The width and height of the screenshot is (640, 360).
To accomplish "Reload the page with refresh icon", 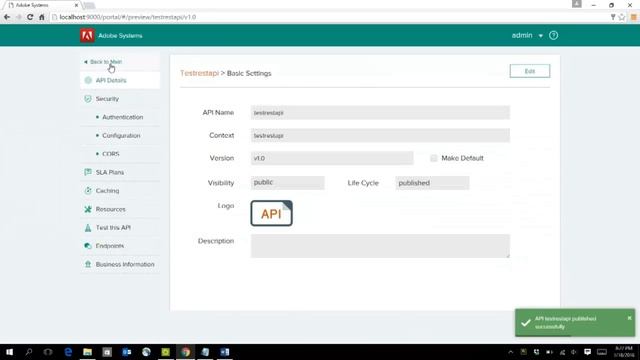I will coord(30,17).
